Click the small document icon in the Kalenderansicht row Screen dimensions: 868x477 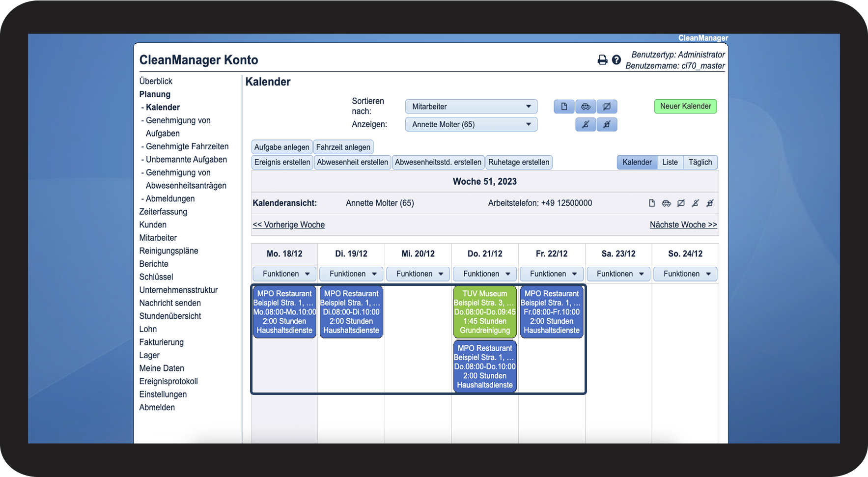(652, 203)
